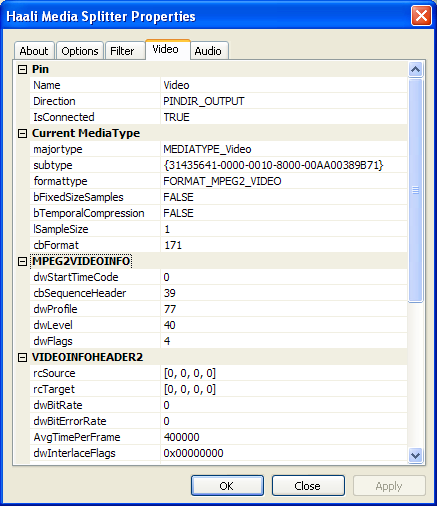The width and height of the screenshot is (437, 506).
Task: Click the FORMAT_MPEG2_VIDEO value
Action: [222, 181]
